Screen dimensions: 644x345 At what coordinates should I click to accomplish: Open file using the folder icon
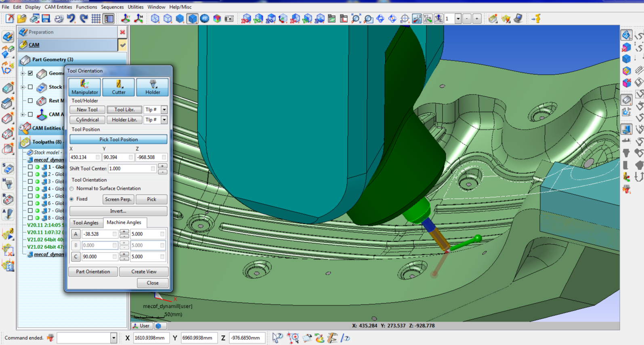pyautogui.click(x=22, y=19)
